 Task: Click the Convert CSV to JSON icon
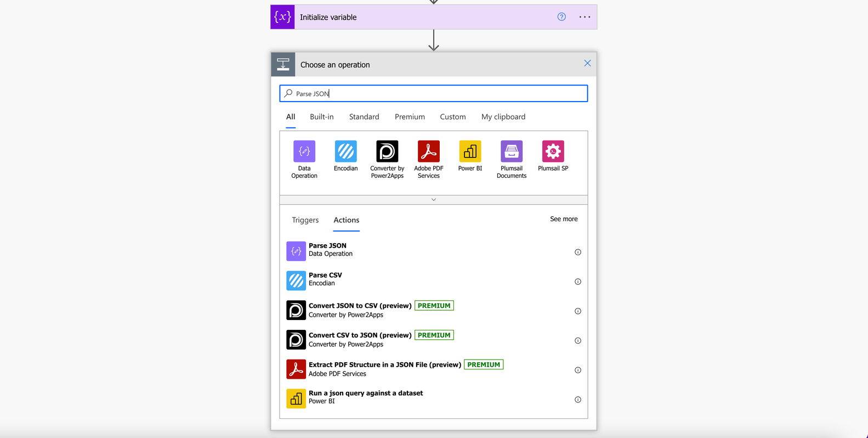pos(296,340)
